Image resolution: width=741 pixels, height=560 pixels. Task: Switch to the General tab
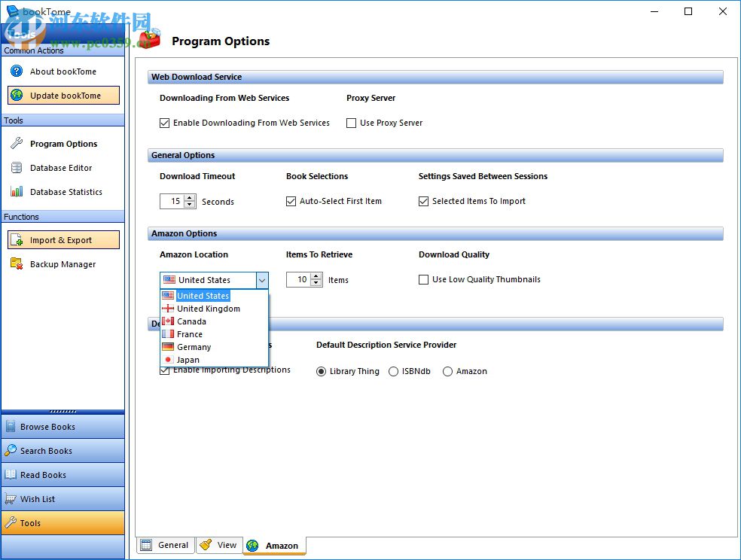tap(166, 545)
